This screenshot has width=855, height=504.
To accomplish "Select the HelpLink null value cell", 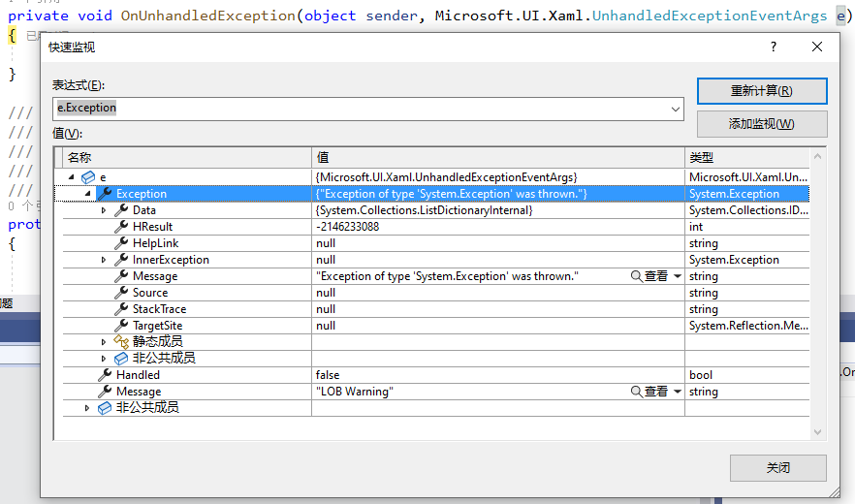I will 498,243.
